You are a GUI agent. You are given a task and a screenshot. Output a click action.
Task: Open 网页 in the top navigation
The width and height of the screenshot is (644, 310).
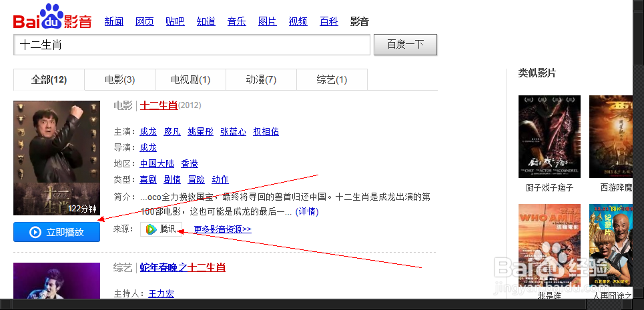click(145, 21)
